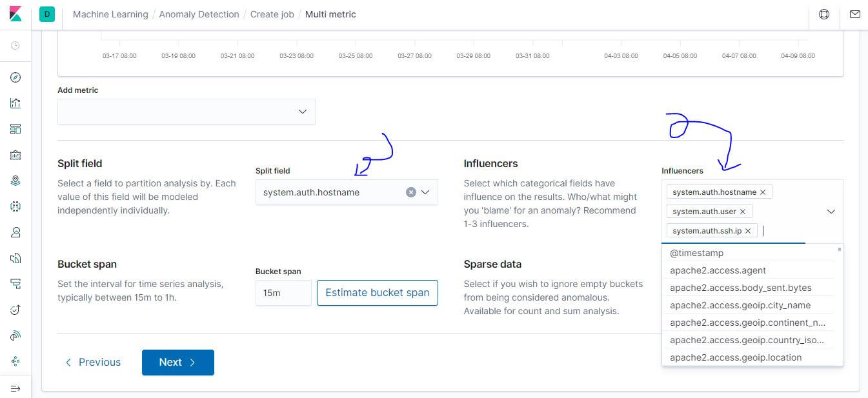Expand the Split field selector chevron
The image size is (868, 398).
point(425,192)
